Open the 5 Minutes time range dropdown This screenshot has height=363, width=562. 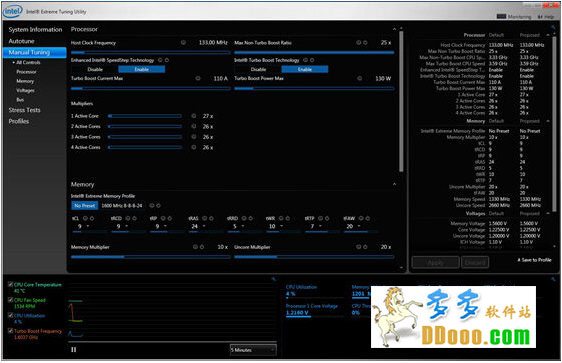click(x=253, y=350)
